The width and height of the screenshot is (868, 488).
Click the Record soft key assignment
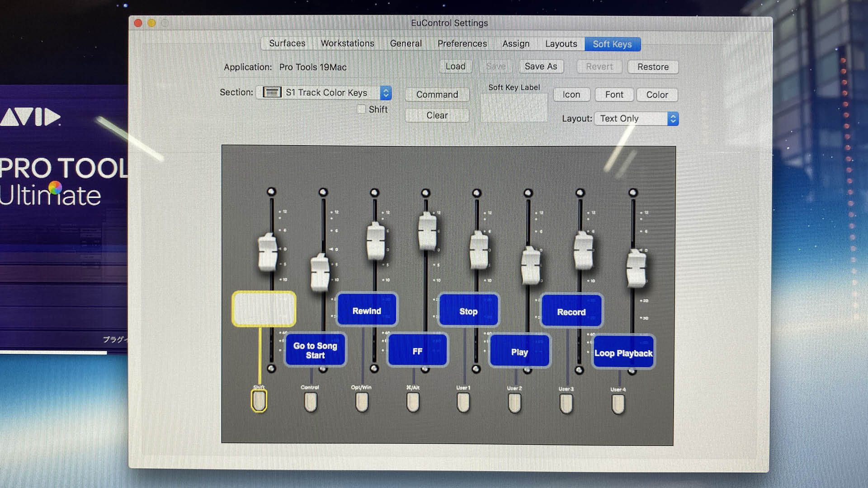571,311
